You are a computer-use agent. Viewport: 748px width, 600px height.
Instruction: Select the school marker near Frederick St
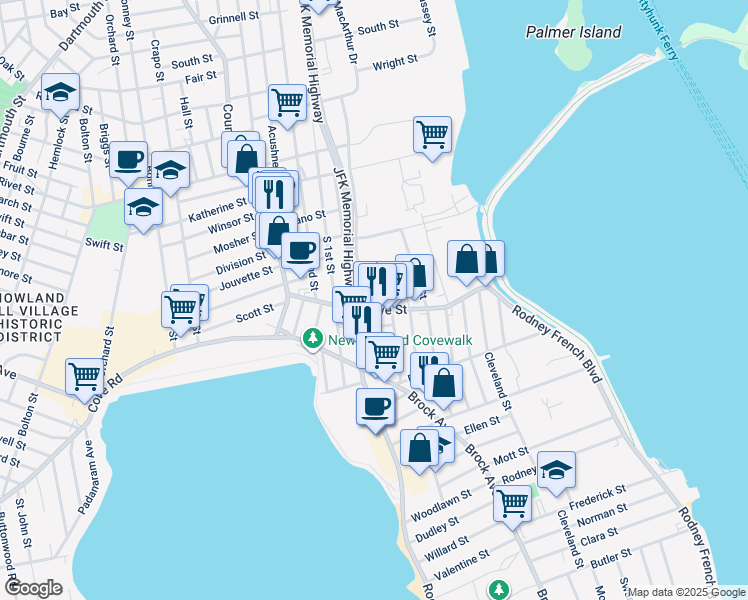556,469
